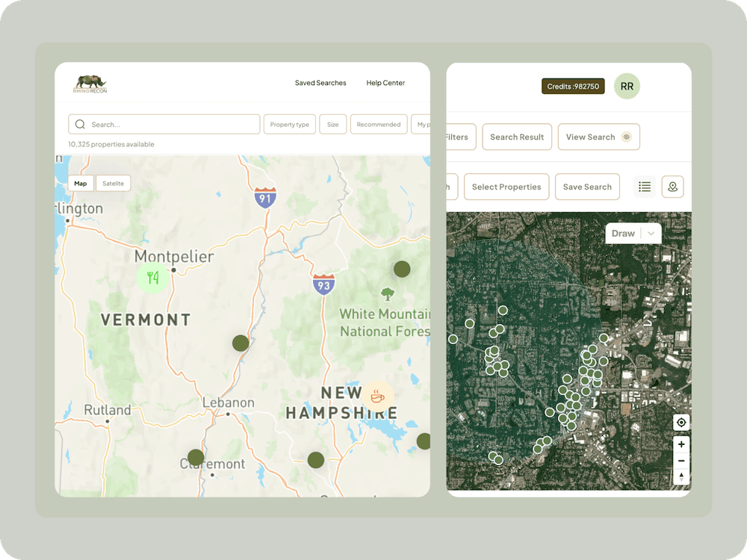Viewport: 747px width, 560px height.
Task: Toggle the eye icon in View Search
Action: coord(627,137)
